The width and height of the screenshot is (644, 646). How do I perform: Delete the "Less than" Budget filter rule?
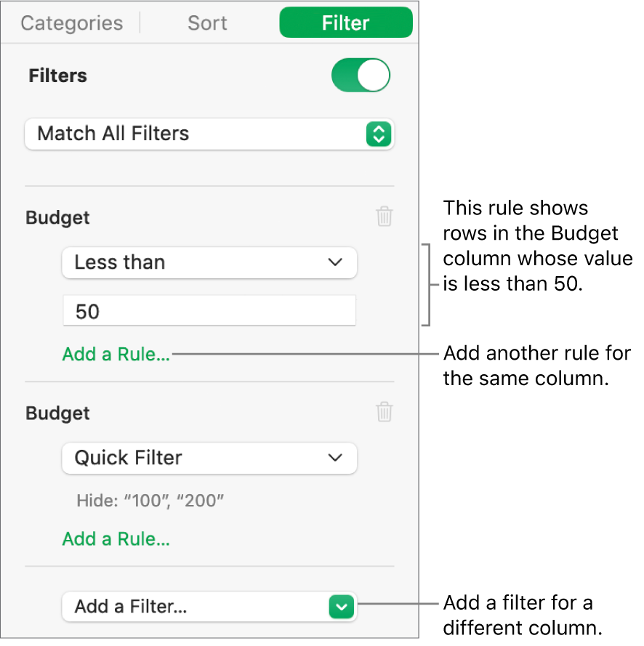(384, 217)
